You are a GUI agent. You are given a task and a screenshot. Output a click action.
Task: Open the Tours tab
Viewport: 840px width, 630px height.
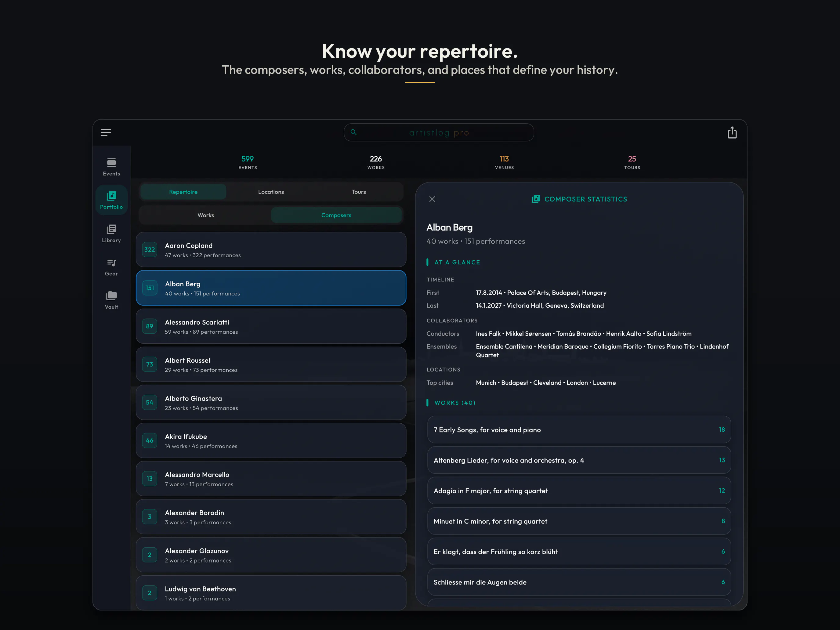point(358,192)
